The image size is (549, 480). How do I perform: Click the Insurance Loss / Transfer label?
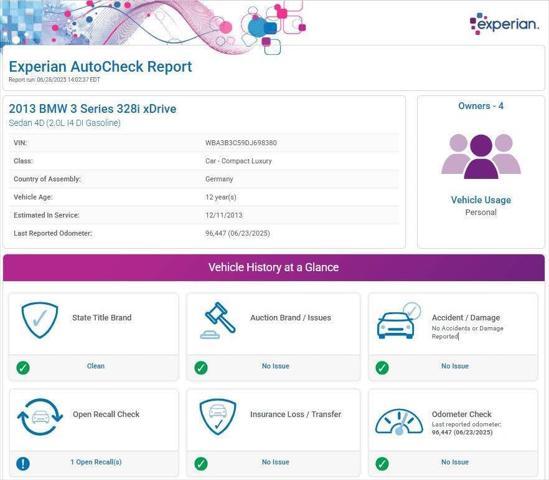tap(296, 414)
